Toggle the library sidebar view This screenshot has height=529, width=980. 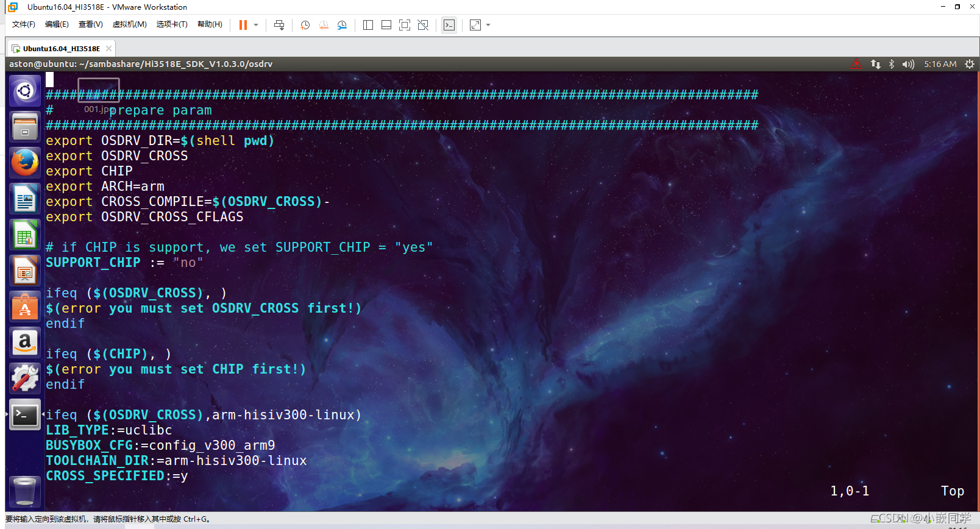point(368,25)
